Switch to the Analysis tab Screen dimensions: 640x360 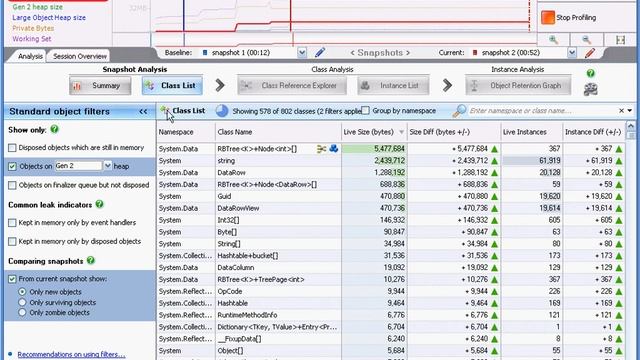pos(30,56)
